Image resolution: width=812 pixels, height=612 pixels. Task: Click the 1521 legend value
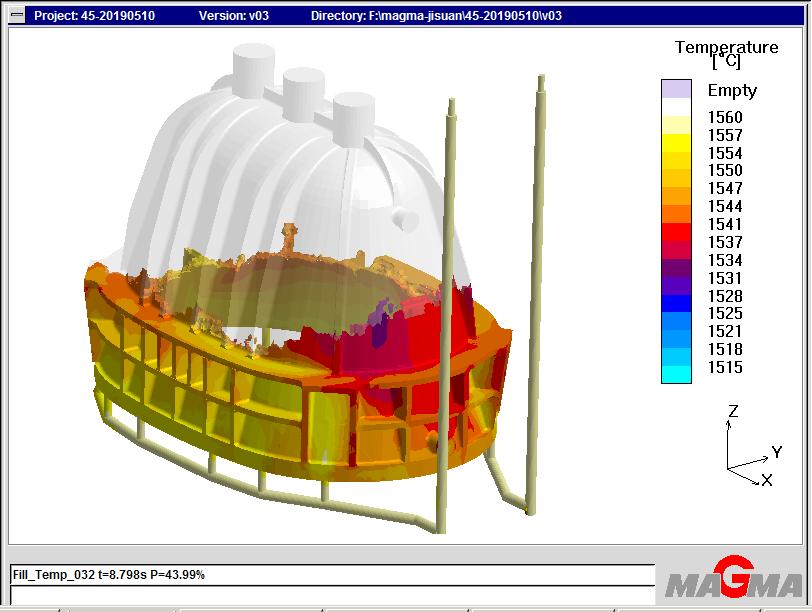point(725,331)
